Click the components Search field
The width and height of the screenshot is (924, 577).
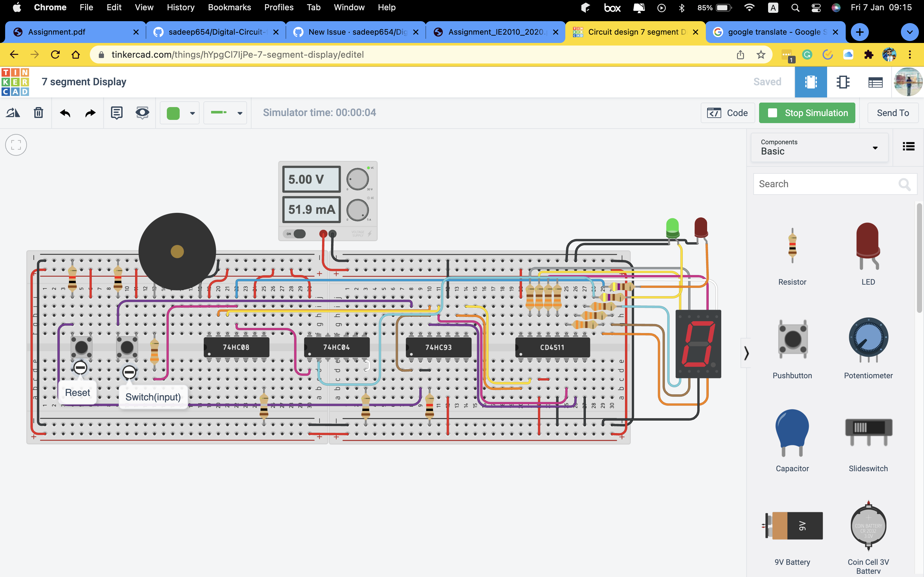click(825, 184)
